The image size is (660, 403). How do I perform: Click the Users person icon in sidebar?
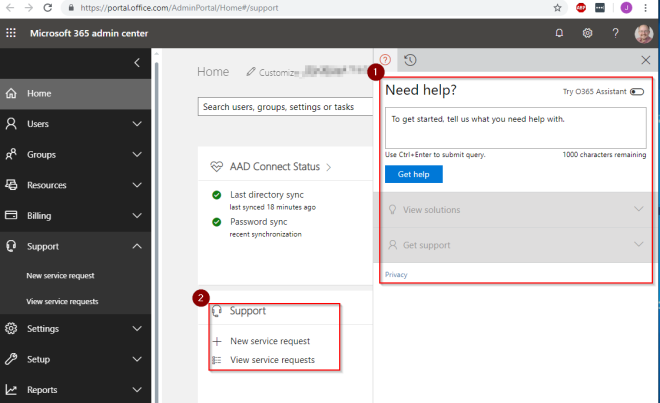click(11, 123)
